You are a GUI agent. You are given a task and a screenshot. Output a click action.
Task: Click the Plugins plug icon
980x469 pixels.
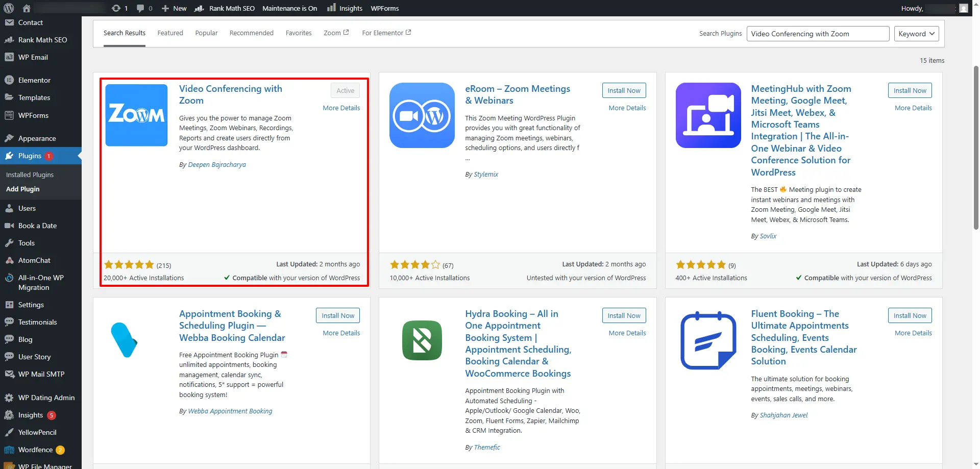click(x=9, y=156)
